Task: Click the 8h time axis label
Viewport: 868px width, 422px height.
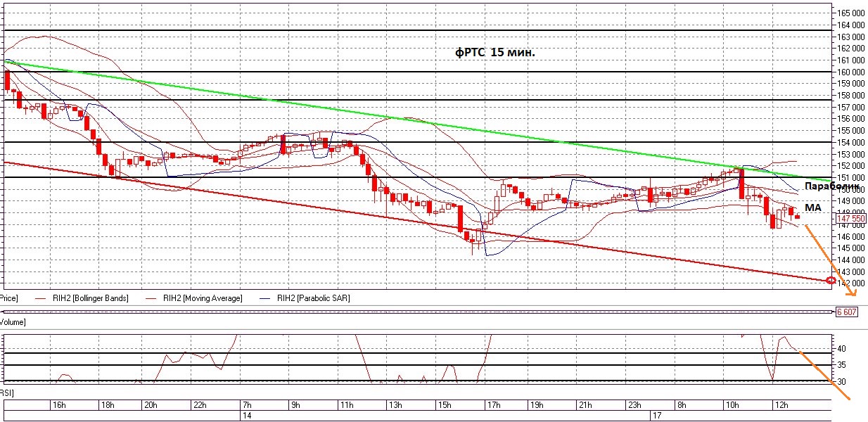Action: [x=682, y=405]
